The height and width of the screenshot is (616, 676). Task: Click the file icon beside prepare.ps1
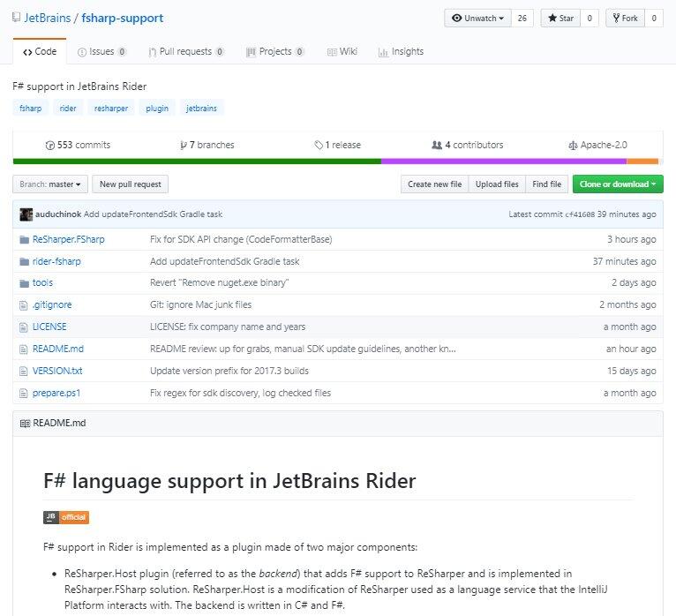[x=25, y=393]
